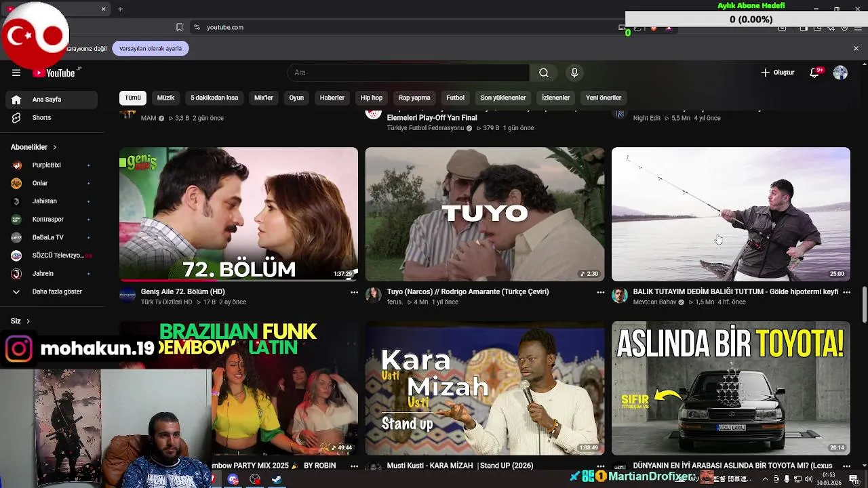Select the 5 dakikadan kısa chip
This screenshot has width=868, height=488.
[x=214, y=98]
